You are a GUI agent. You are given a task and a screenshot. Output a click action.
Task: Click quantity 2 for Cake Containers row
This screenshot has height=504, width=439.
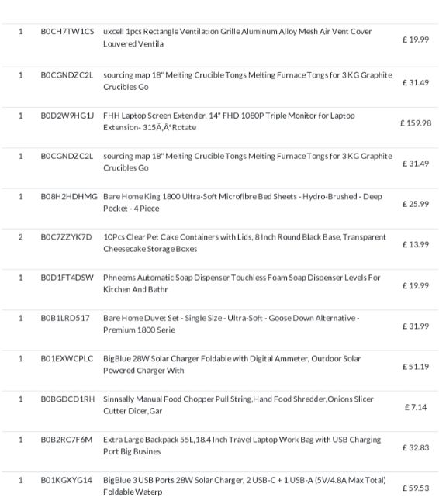click(x=21, y=237)
